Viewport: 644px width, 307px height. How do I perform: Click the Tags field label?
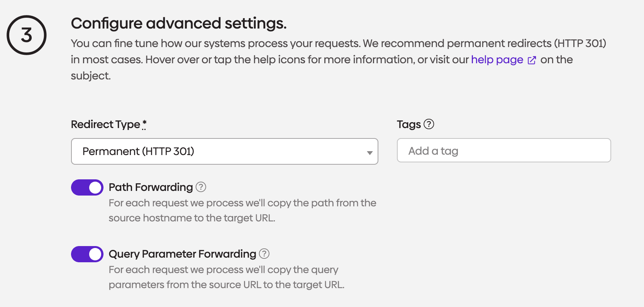408,124
